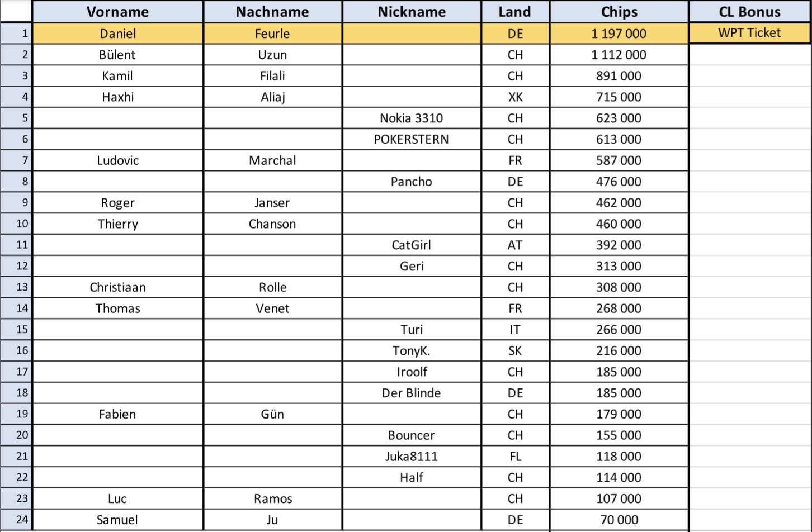
Task: Select the Nokia 3310 nickname cell
Action: tap(412, 118)
